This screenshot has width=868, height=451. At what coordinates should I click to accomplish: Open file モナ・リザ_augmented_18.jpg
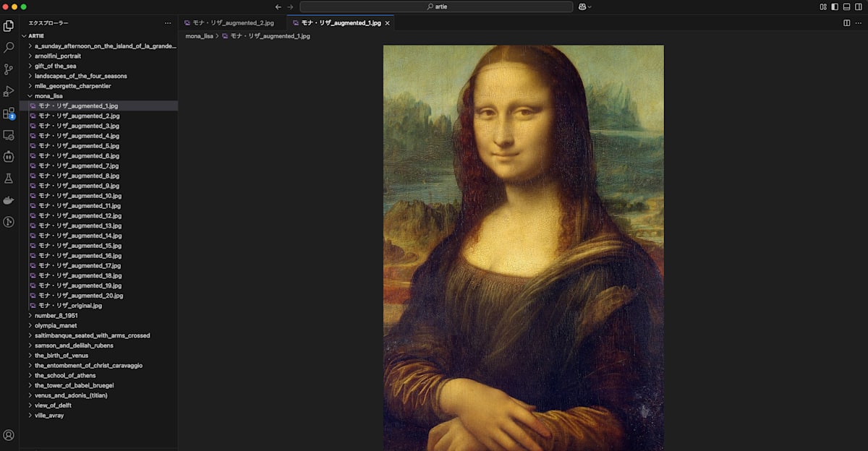(98, 275)
